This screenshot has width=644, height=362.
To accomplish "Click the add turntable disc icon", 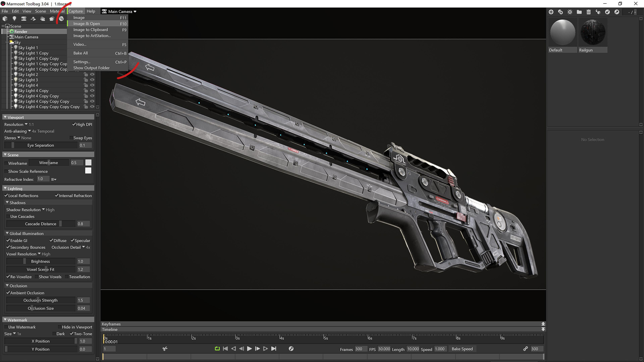I will point(61,19).
